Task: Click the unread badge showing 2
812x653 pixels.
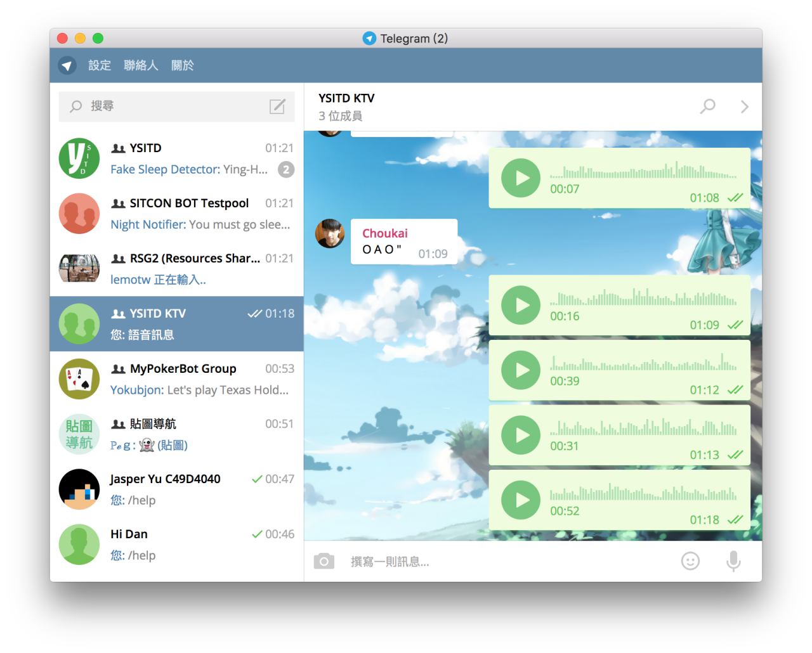Action: [286, 169]
